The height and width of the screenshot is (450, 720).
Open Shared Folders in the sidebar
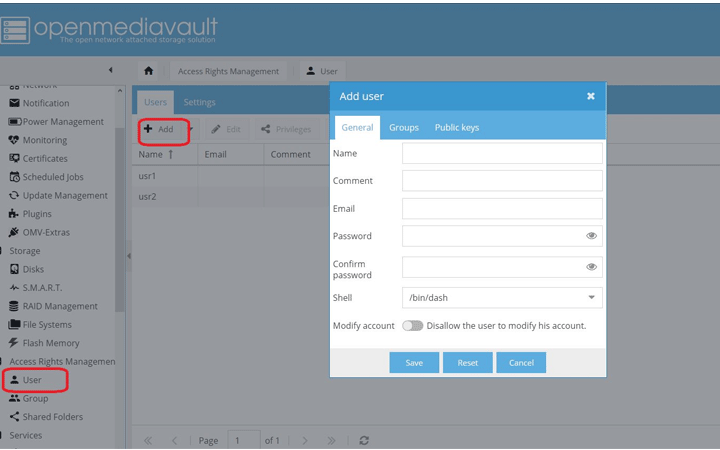coord(46,416)
